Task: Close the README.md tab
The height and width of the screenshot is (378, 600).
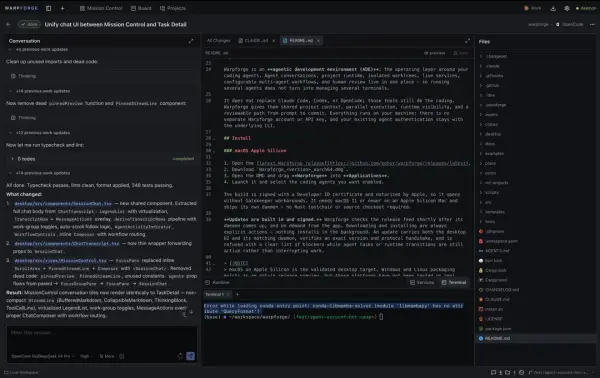Action: point(318,41)
